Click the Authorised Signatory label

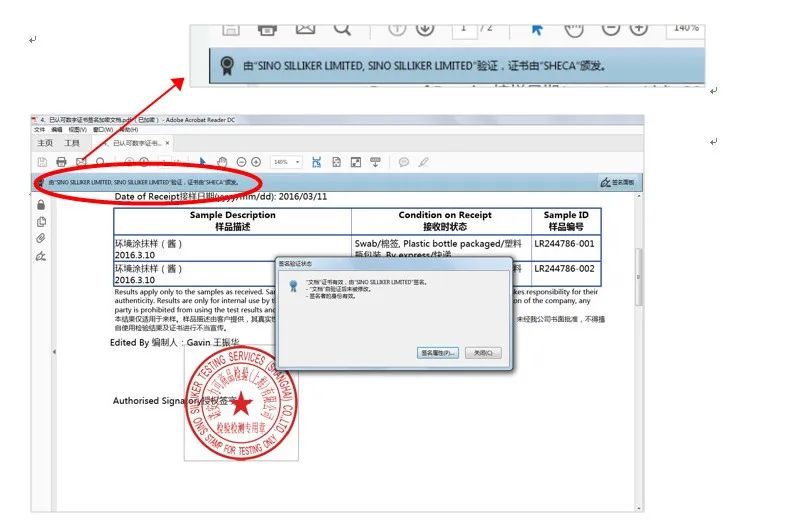click(174, 401)
